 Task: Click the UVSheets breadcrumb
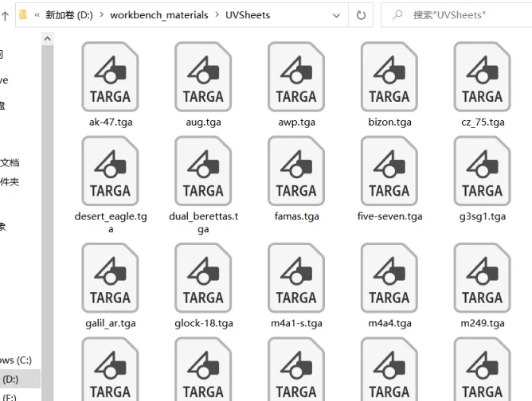[x=248, y=15]
